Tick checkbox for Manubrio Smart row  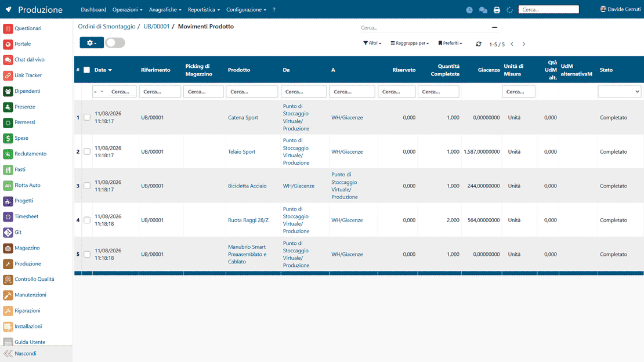coord(87,254)
